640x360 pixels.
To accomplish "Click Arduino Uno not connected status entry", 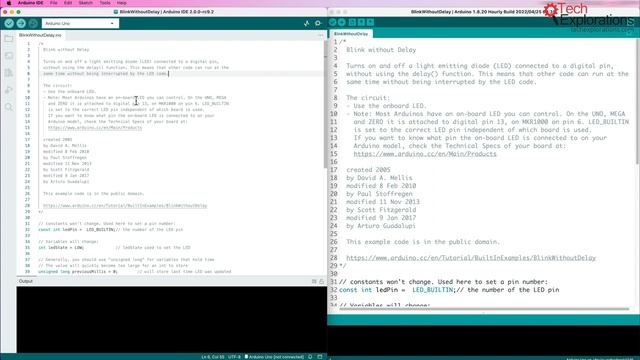I will (274, 357).
